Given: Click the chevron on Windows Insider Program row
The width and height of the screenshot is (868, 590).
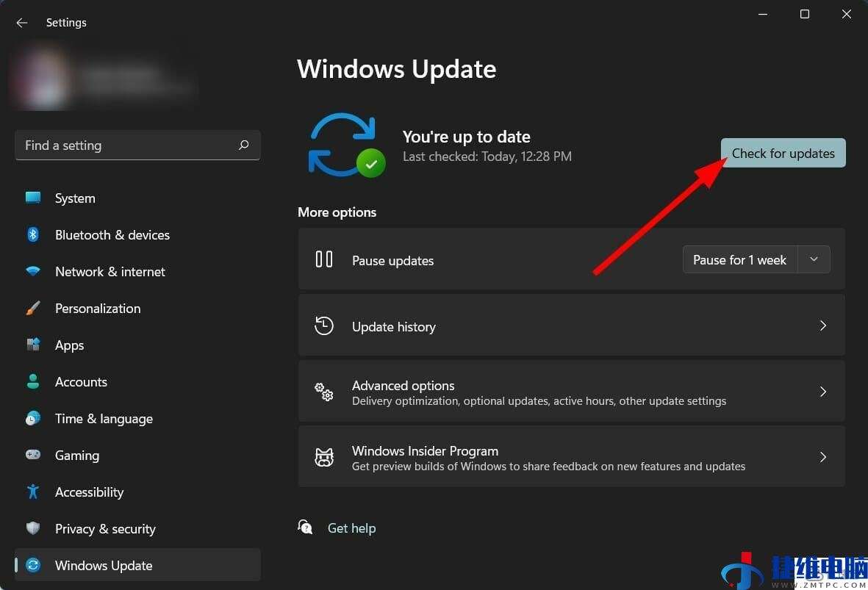Looking at the screenshot, I should [x=822, y=457].
